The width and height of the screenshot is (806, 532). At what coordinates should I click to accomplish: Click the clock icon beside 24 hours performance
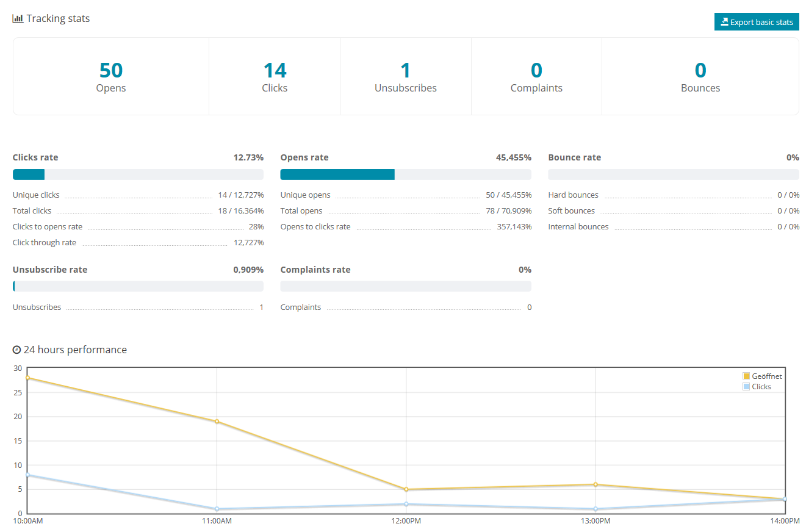point(16,350)
